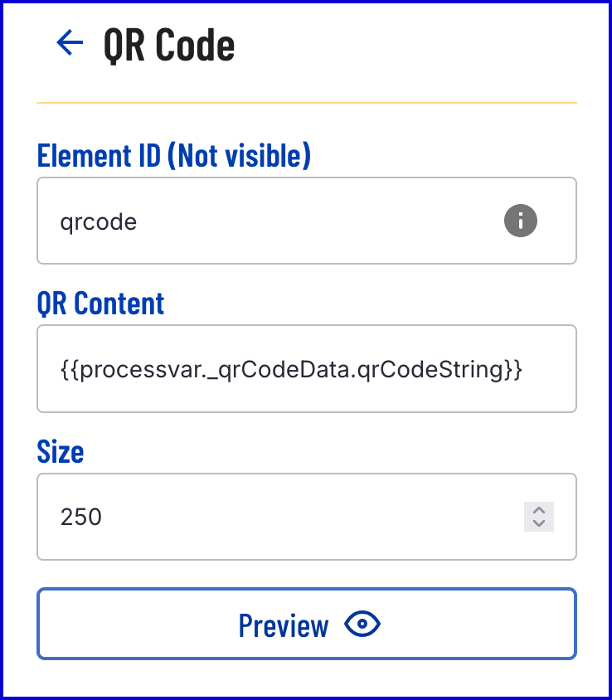Click the info icon in Element ID field
Image resolution: width=612 pixels, height=700 pixels.
coord(521,221)
